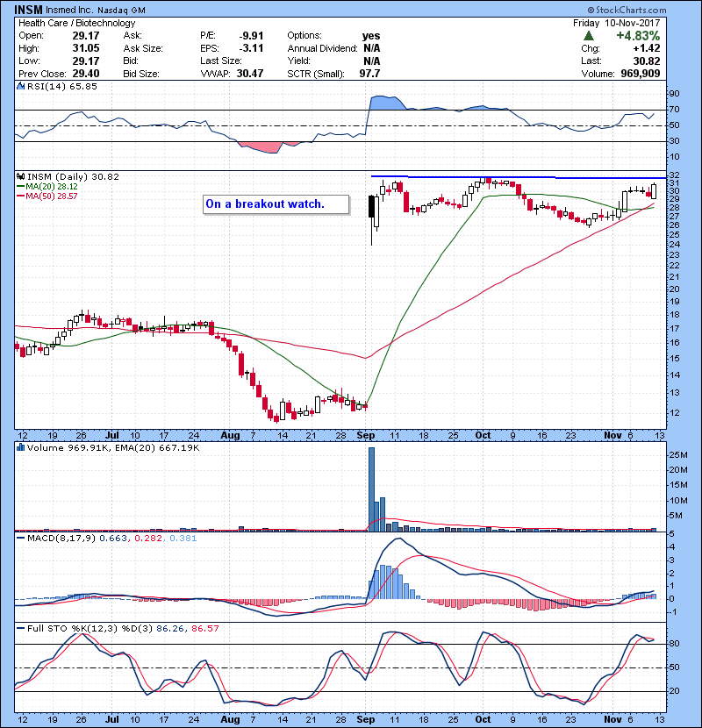Click the High value 31.05
The width and height of the screenshot is (702, 728).
(x=86, y=48)
